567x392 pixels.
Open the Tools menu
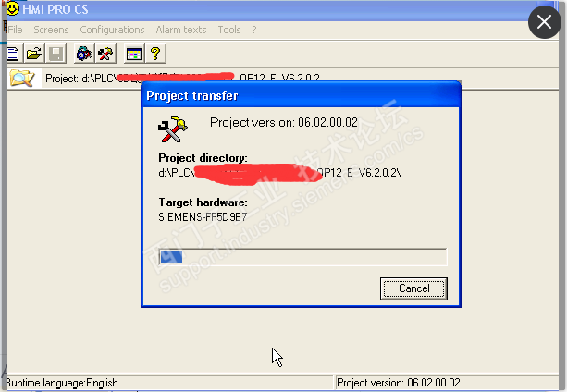pyautogui.click(x=229, y=30)
